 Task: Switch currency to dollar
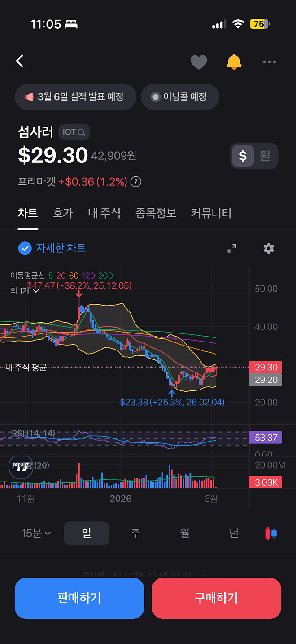(243, 156)
